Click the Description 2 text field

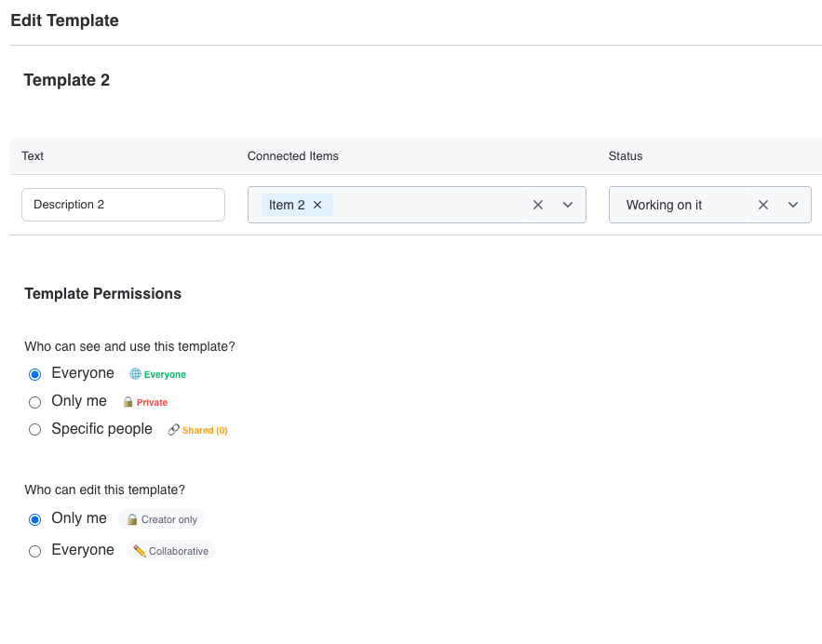click(123, 205)
